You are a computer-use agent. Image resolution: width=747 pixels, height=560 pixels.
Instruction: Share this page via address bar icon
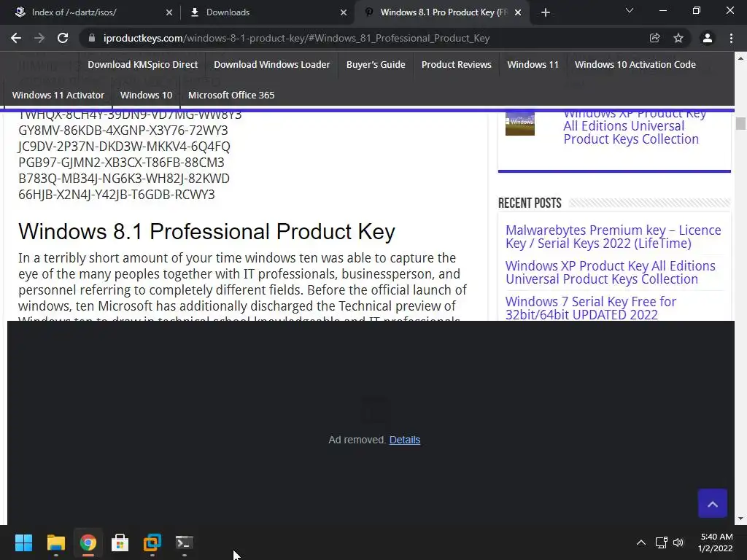tap(654, 38)
